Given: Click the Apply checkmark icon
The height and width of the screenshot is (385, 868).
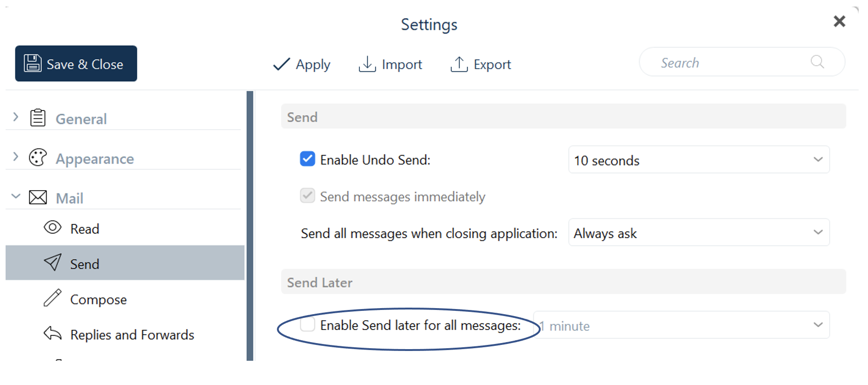Looking at the screenshot, I should point(282,64).
